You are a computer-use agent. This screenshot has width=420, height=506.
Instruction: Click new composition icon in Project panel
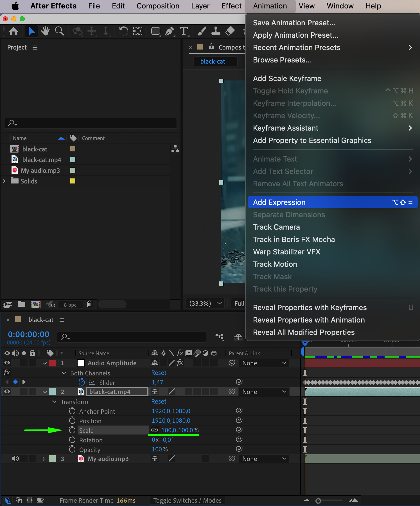36,304
